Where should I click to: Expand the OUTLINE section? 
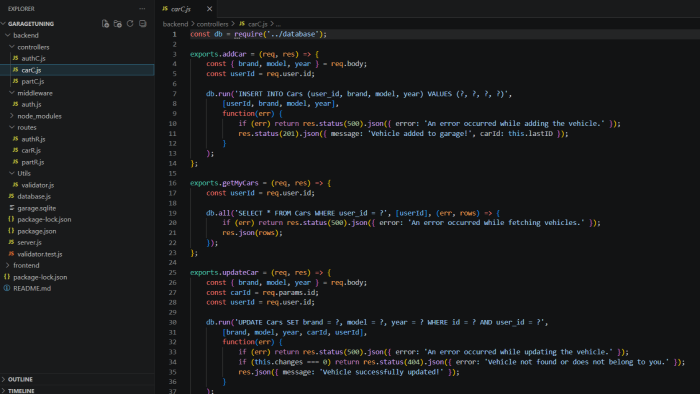pos(20,379)
